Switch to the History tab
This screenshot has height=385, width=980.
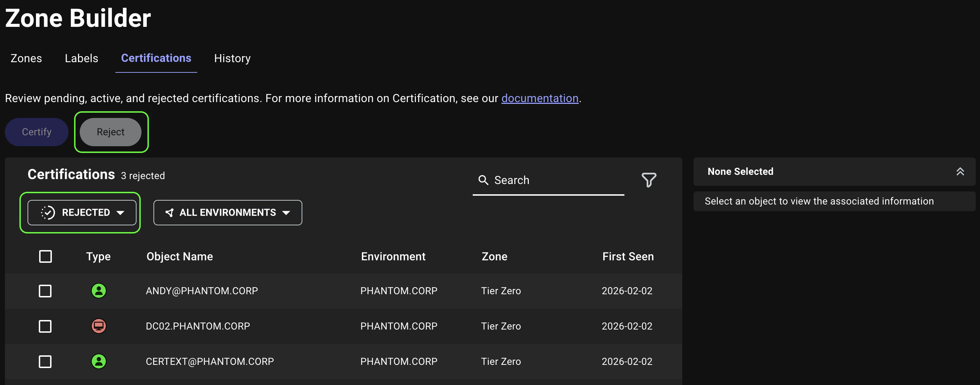click(232, 58)
